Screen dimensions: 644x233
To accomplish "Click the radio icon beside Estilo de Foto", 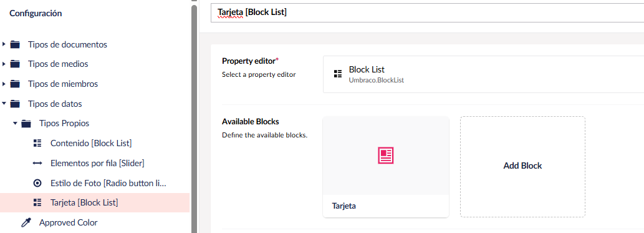I will pos(37,183).
